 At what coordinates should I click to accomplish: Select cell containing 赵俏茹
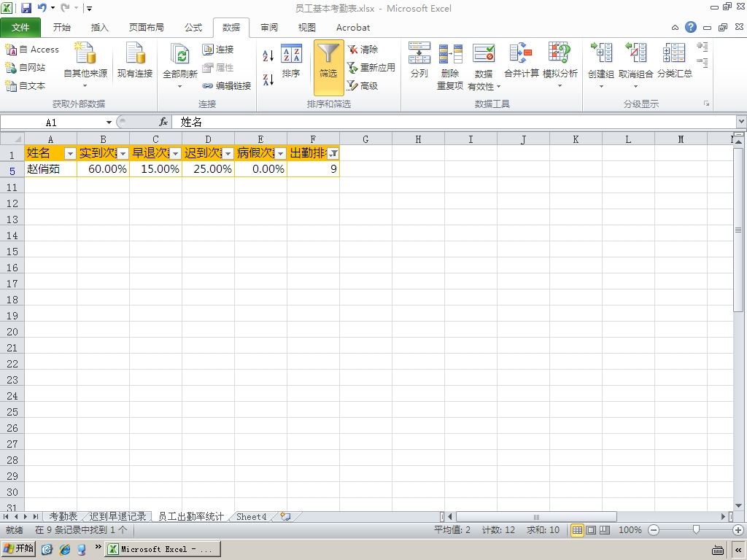[x=50, y=169]
